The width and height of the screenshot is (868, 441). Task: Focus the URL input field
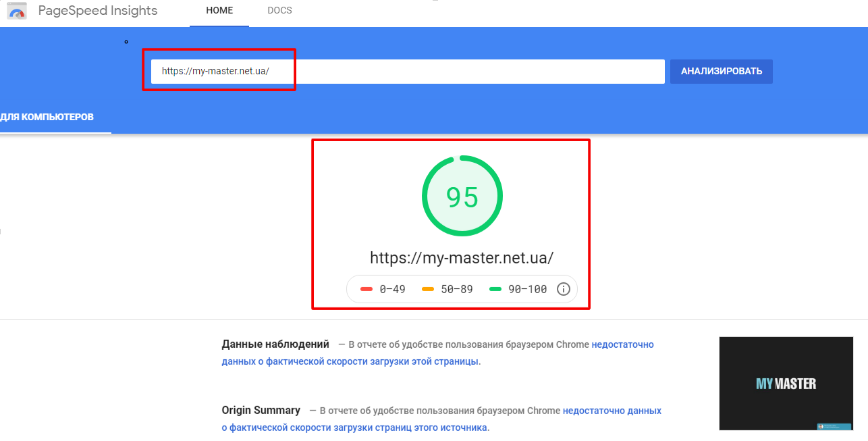[408, 72]
